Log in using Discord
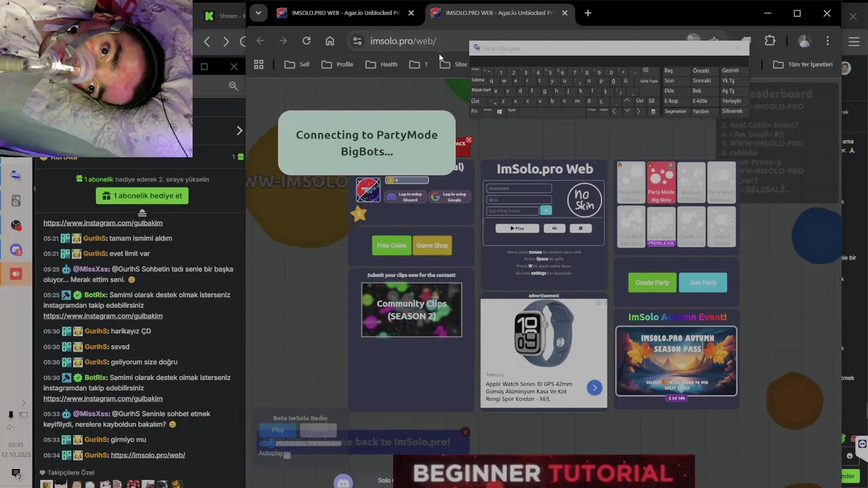 (x=405, y=197)
